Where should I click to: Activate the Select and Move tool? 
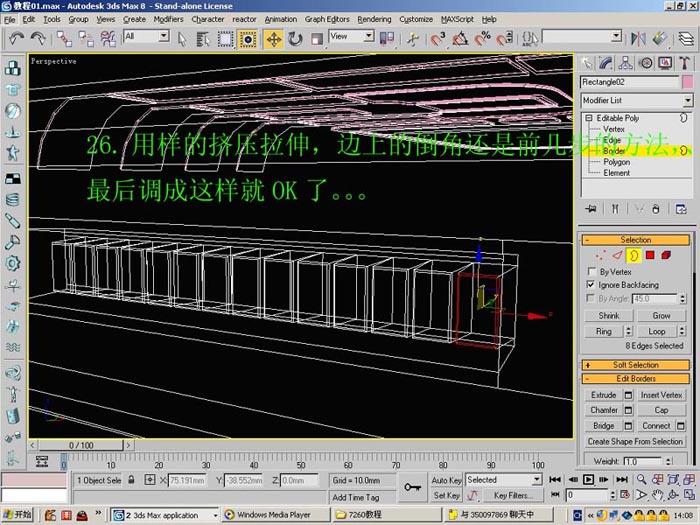coord(274,39)
